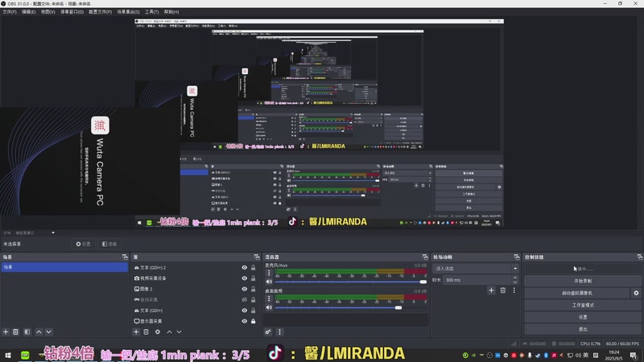Open 滤镜 filters button above docks
644x362 pixels.
pyautogui.click(x=109, y=244)
